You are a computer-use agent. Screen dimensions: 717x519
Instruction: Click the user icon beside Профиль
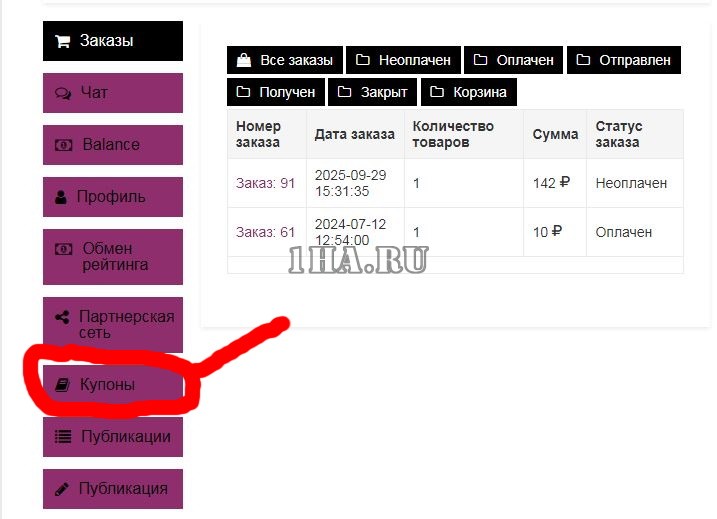[x=62, y=197]
